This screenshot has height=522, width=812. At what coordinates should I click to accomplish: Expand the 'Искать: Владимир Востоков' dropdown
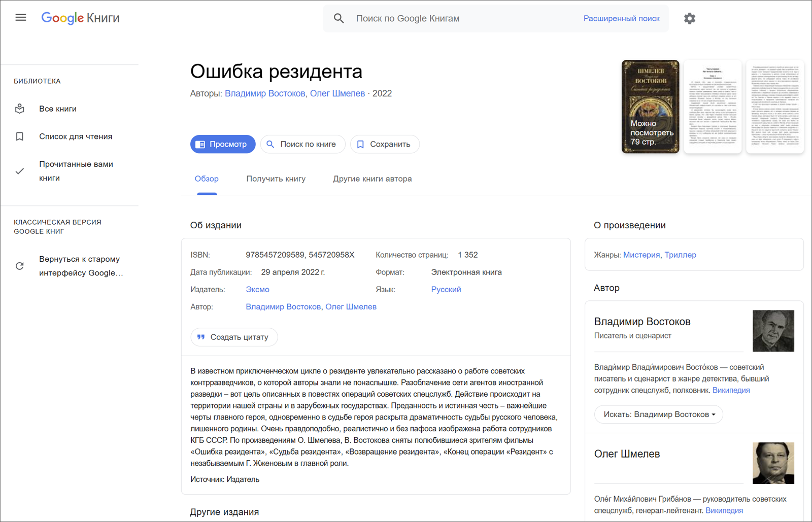[x=658, y=414]
